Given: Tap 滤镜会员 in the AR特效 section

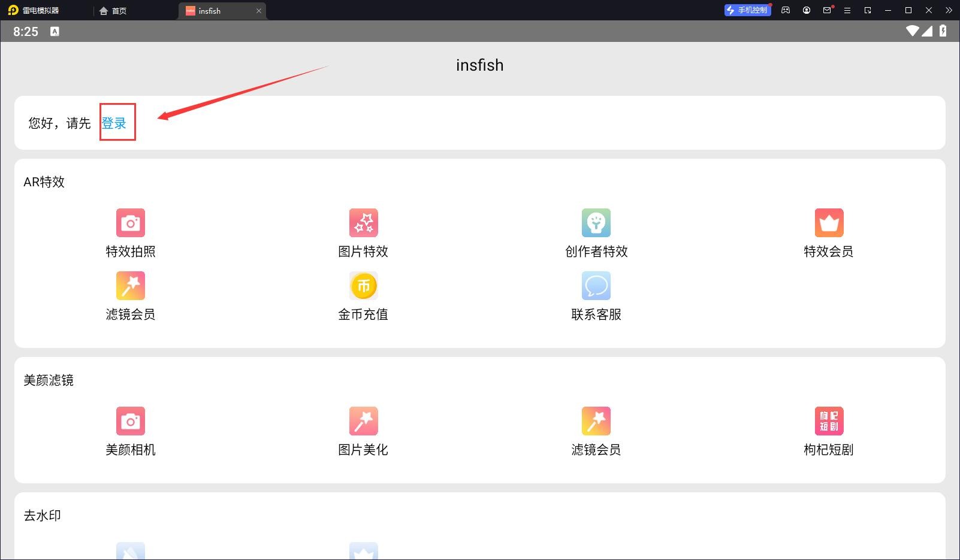Looking at the screenshot, I should tap(130, 286).
